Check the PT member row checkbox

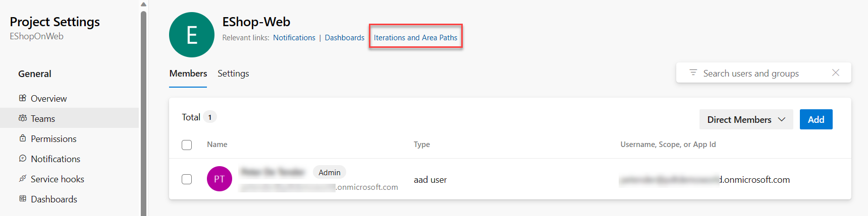(x=187, y=179)
